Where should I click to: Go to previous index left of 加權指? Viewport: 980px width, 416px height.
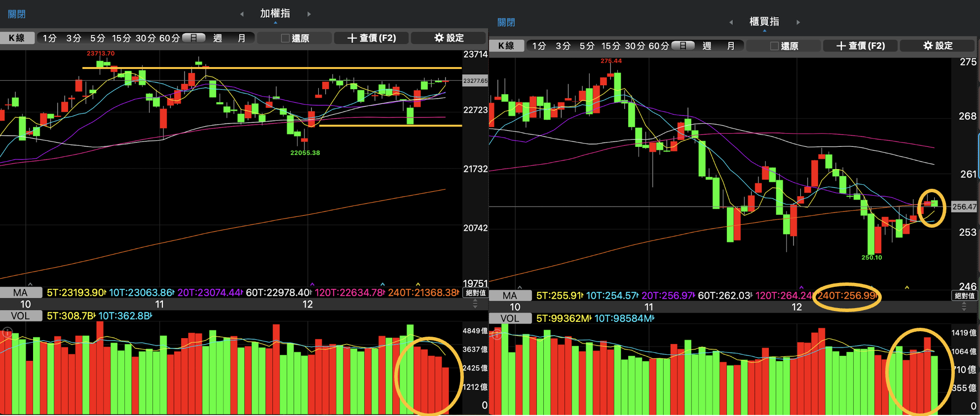[x=242, y=14]
